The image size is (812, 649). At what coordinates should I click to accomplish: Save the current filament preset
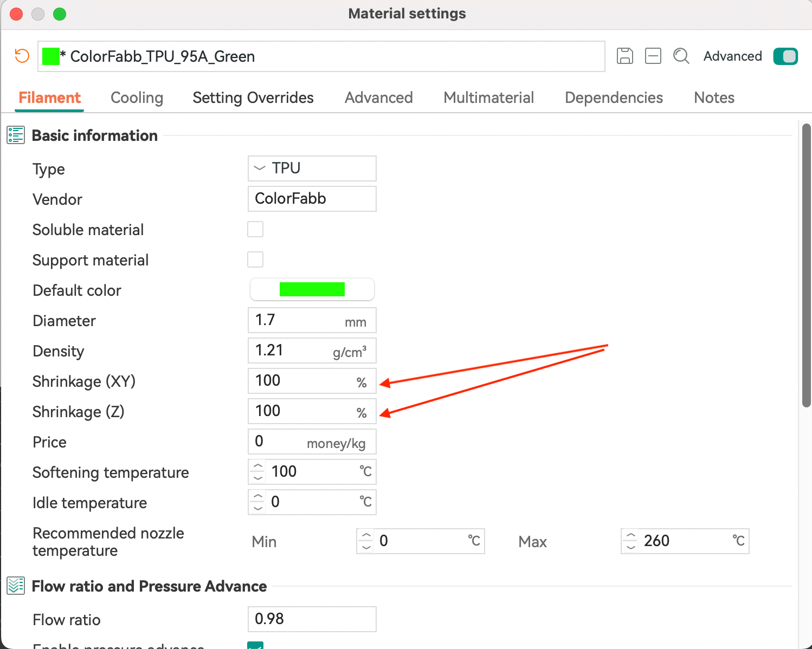[x=625, y=56]
